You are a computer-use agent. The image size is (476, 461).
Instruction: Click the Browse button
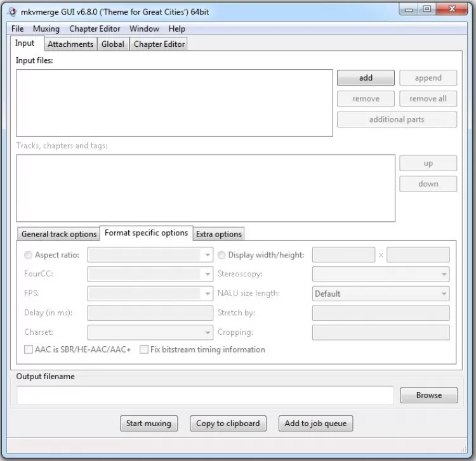click(428, 395)
